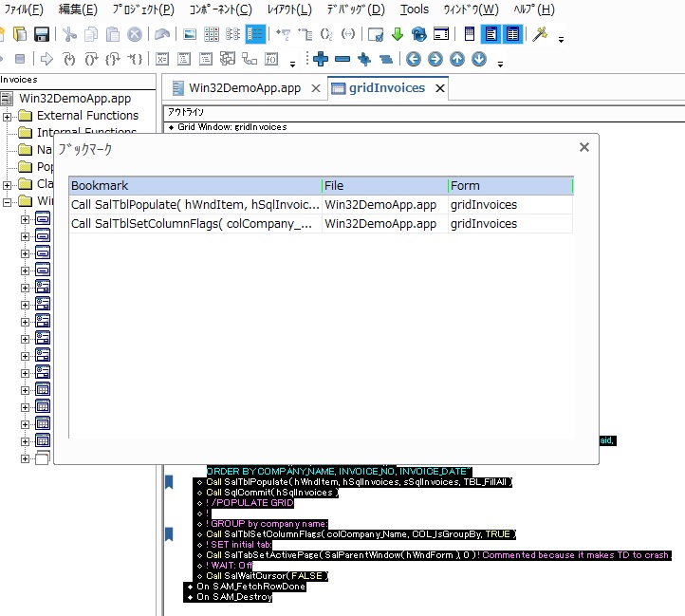
Task: Click the grid window layout icon
Action: point(470,34)
